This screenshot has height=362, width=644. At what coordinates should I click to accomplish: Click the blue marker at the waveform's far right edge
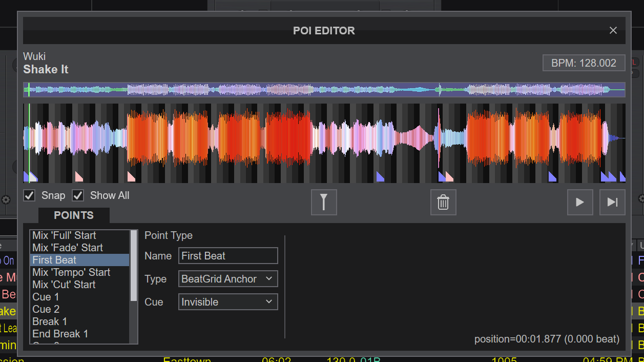[622, 177]
